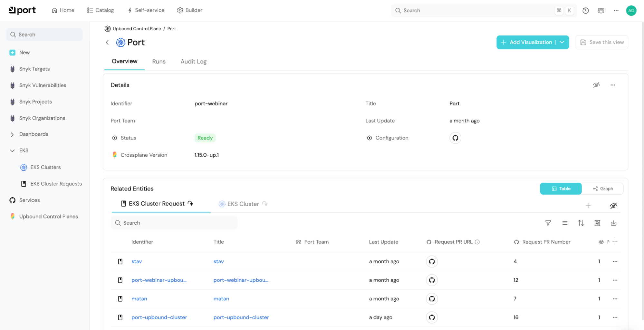644x330 pixels.
Task: Switch Related Entities to Graph view
Action: [x=603, y=189]
